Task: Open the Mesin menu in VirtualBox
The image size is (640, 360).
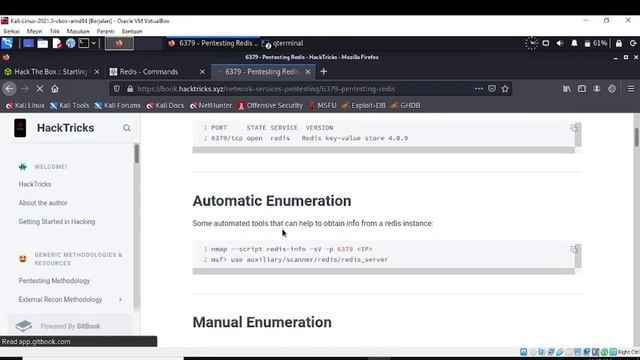Action: 34,31
